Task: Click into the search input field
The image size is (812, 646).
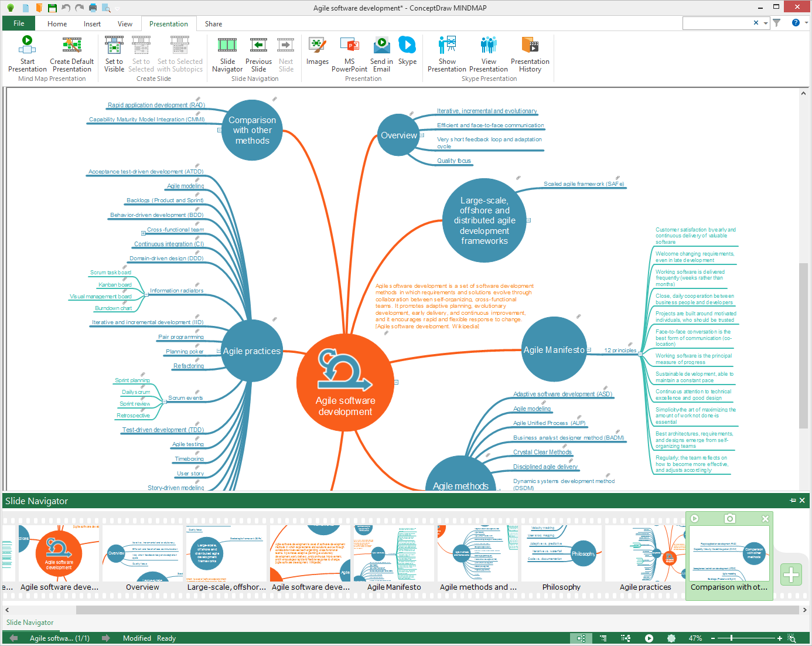Action: tap(717, 23)
